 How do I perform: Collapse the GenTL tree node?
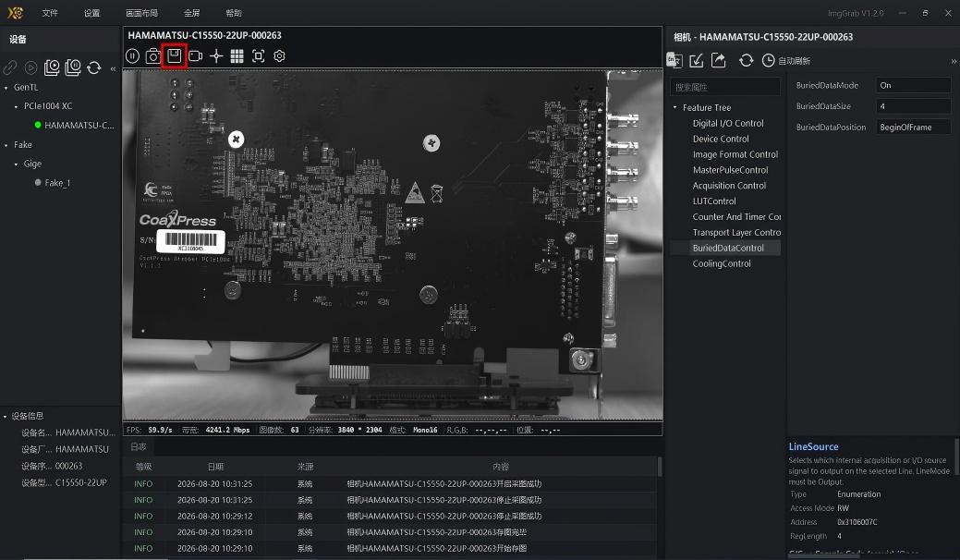tap(6, 88)
